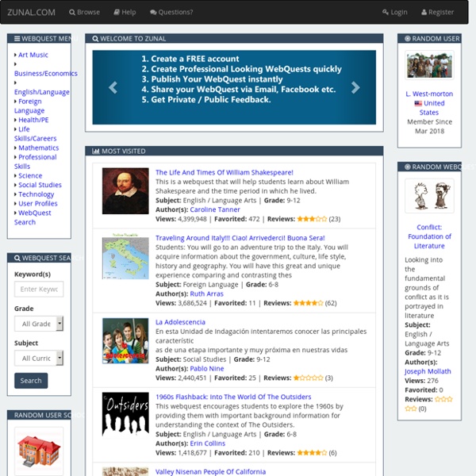Click the La Adolescencia thumbnail

tap(125, 340)
